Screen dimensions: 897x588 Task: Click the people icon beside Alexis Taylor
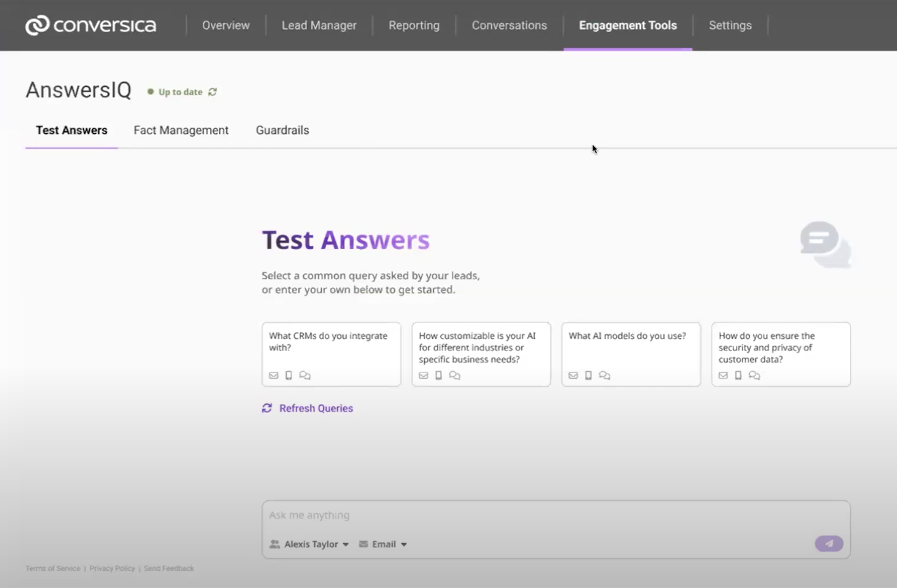tap(274, 544)
